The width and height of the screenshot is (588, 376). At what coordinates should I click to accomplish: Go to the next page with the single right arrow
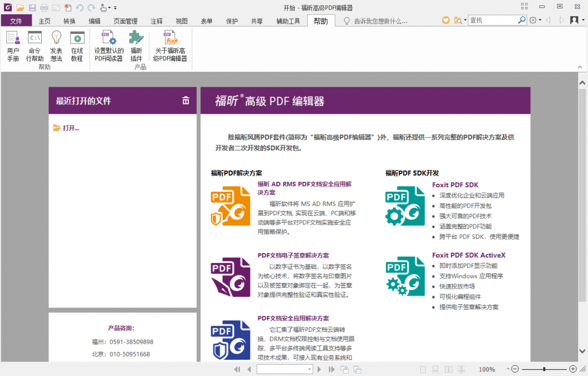319,369
